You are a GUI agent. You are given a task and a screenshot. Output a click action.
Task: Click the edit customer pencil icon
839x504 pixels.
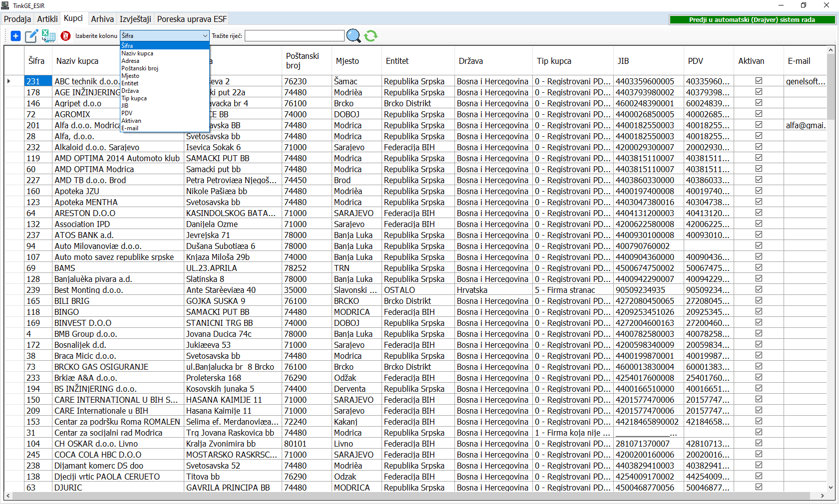31,36
